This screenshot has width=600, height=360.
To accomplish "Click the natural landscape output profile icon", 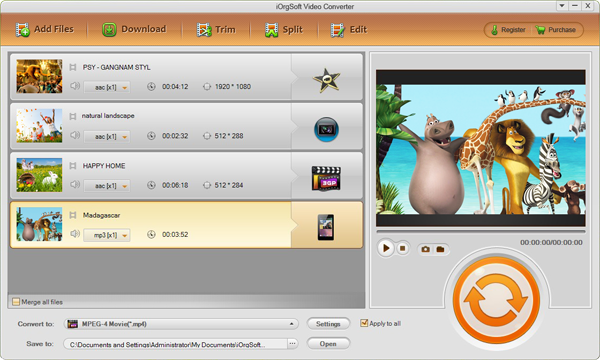I will (x=326, y=129).
